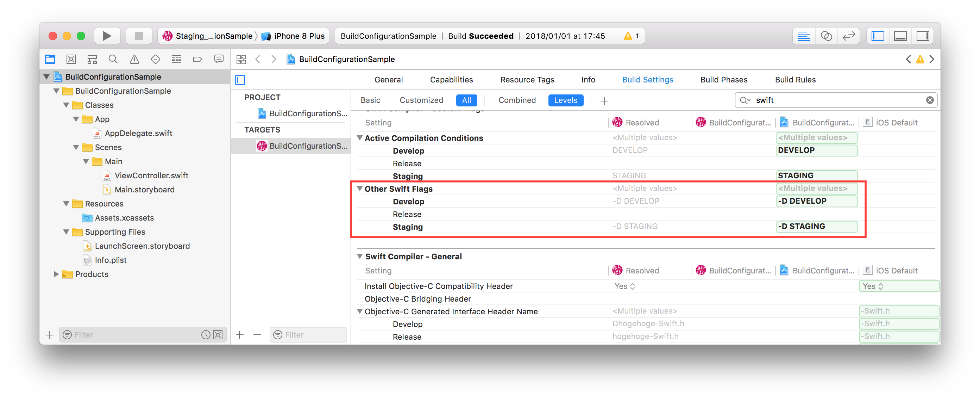Click the related items grid icon
This screenshot has width=980, height=401.
pyautogui.click(x=241, y=59)
